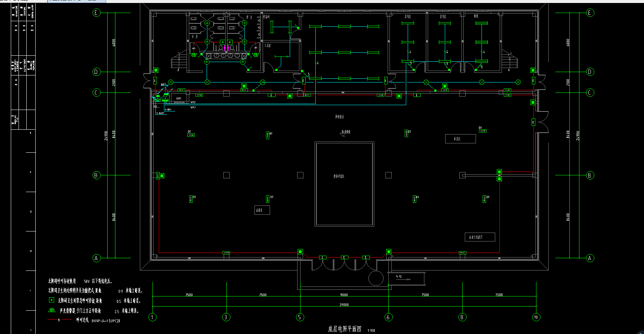Screen dimensions: 644x334
Task: Select sound-light alarm legend symbol
Action: coord(52,310)
